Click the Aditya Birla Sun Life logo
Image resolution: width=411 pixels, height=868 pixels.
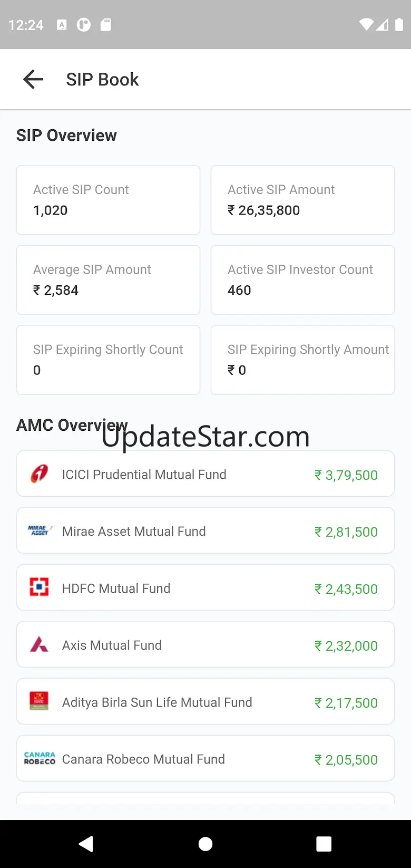(x=39, y=701)
